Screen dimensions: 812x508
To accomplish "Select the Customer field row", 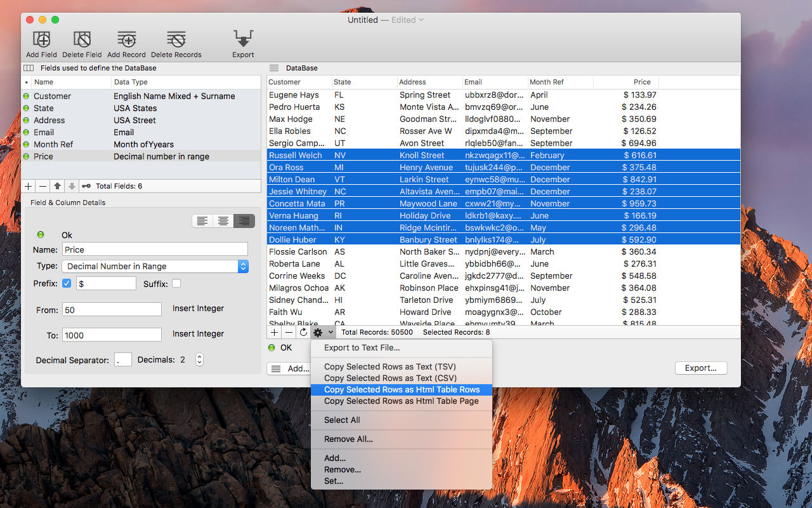I will pyautogui.click(x=141, y=97).
